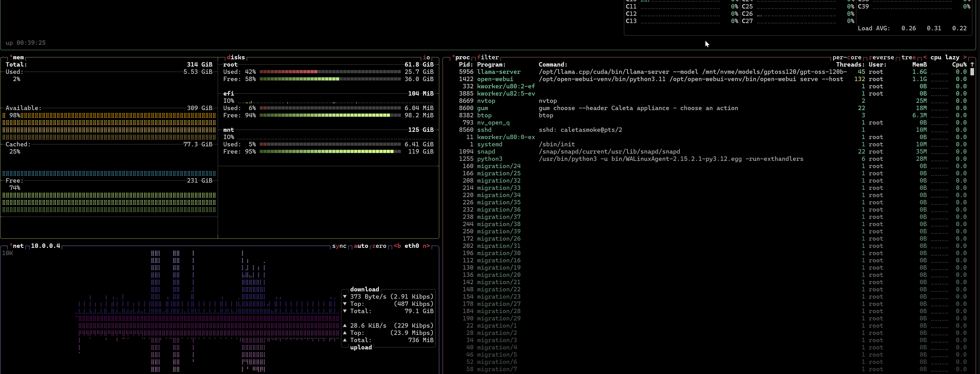Click the root disk used 42% bar
The image size is (980, 374).
[x=330, y=72]
